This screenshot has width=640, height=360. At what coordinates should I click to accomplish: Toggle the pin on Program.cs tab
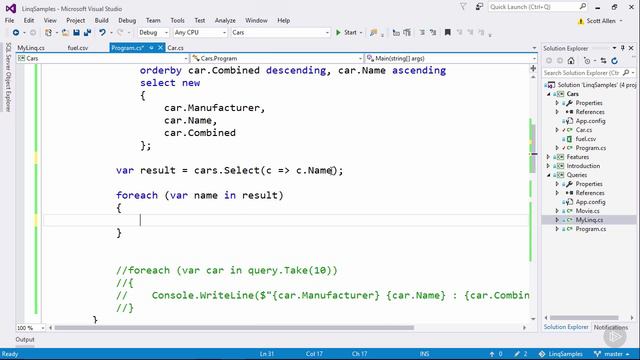click(151, 48)
